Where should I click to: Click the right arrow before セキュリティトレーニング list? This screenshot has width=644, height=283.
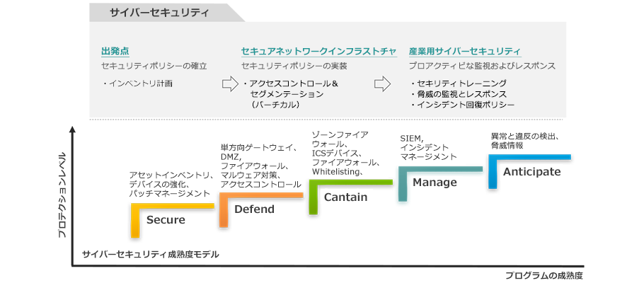pyautogui.click(x=382, y=83)
